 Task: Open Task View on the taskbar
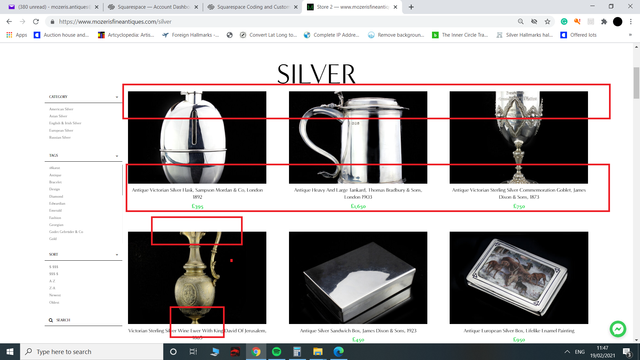coord(193,351)
